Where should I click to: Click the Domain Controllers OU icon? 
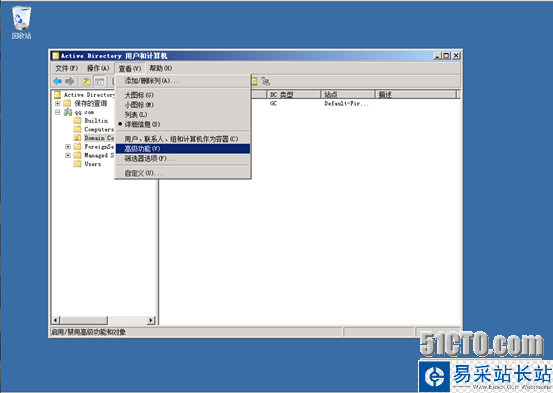pos(78,138)
